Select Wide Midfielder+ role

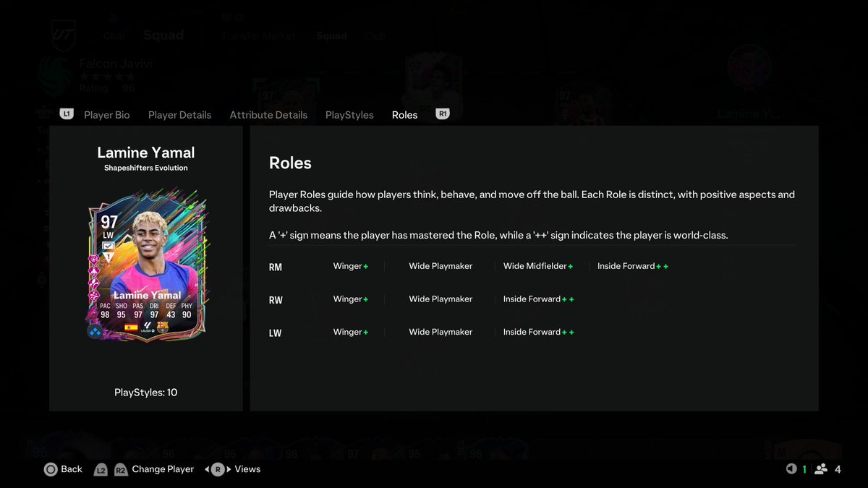(538, 266)
